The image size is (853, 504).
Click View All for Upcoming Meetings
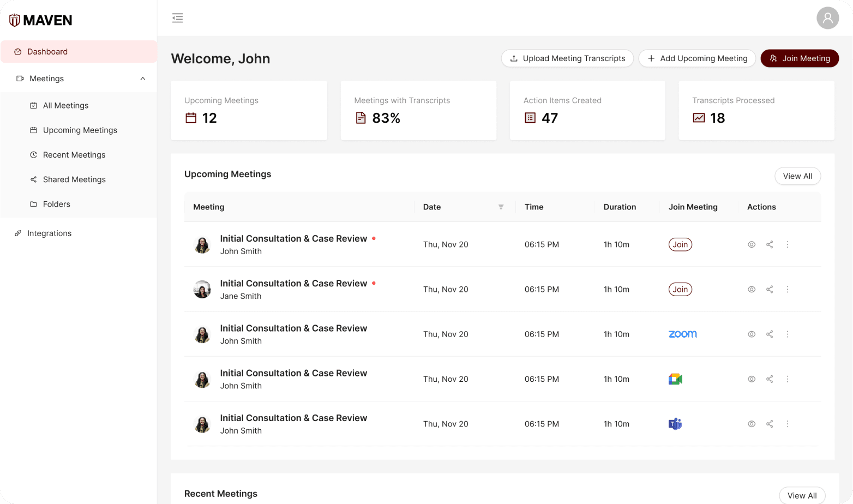797,176
